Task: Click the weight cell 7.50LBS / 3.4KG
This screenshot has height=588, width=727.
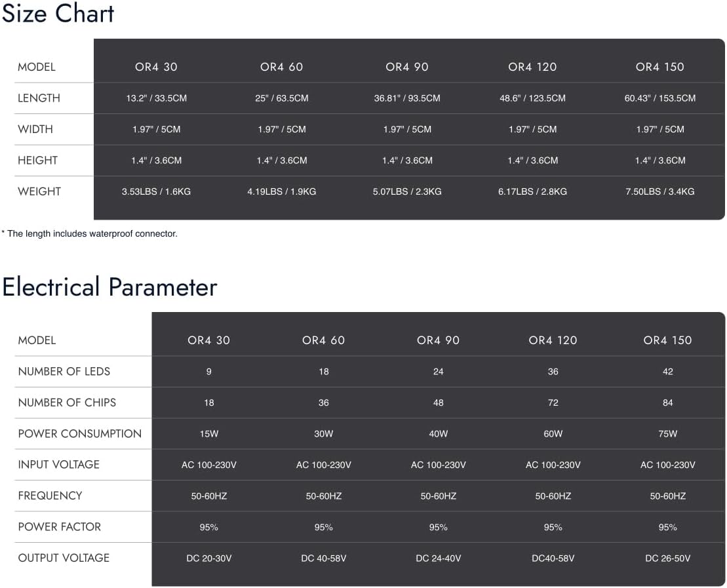Action: pos(659,191)
